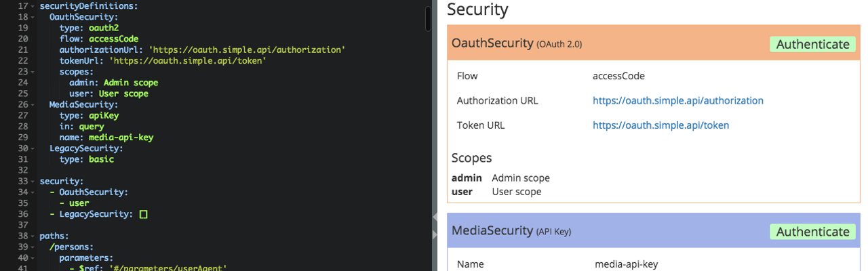The width and height of the screenshot is (868, 271).
Task: Click the bold 'admin' scope in preview
Action: coord(467,178)
